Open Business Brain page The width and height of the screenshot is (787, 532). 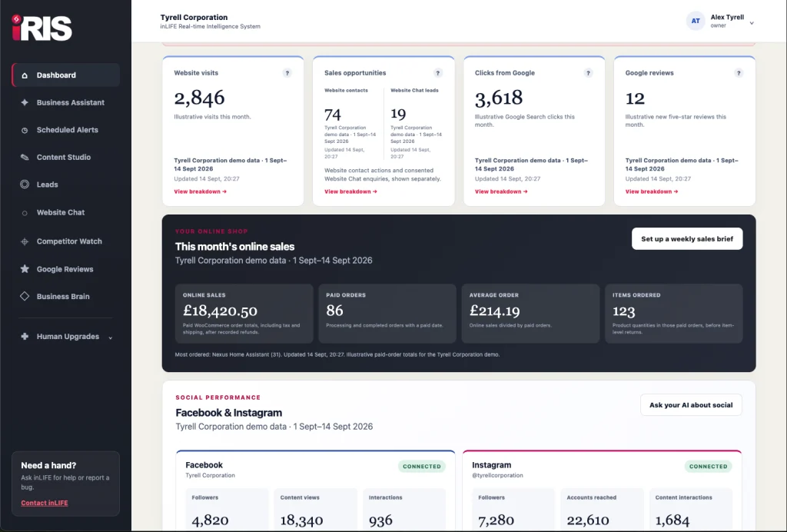point(66,296)
